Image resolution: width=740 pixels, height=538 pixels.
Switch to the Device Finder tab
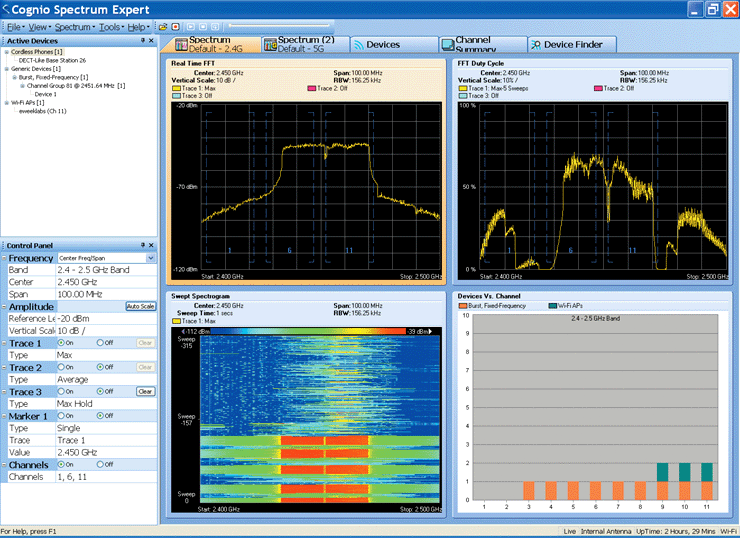tap(572, 44)
